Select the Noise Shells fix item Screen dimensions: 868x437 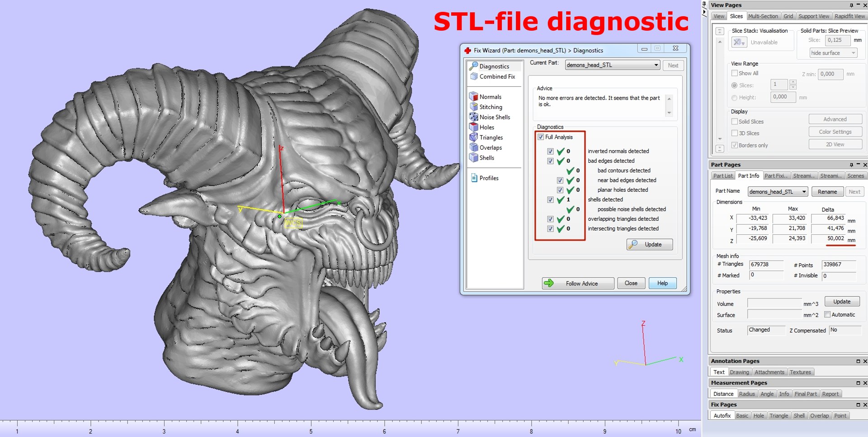pyautogui.click(x=490, y=117)
